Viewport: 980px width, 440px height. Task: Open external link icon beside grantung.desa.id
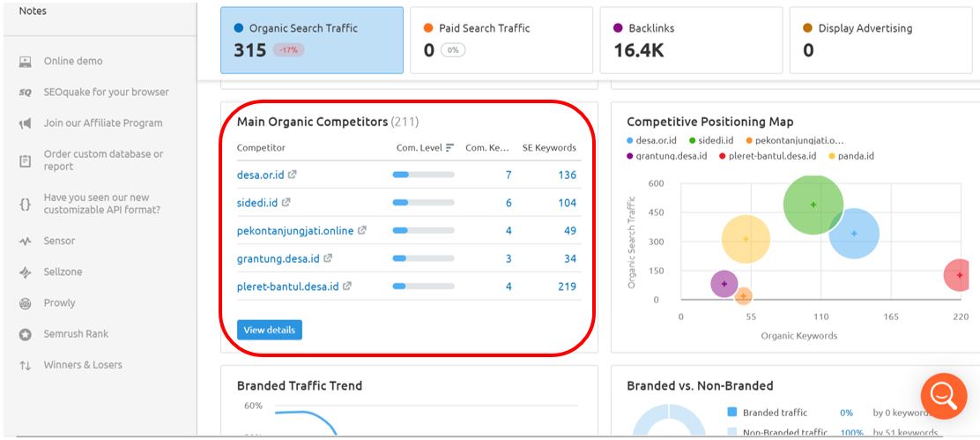[x=328, y=258]
